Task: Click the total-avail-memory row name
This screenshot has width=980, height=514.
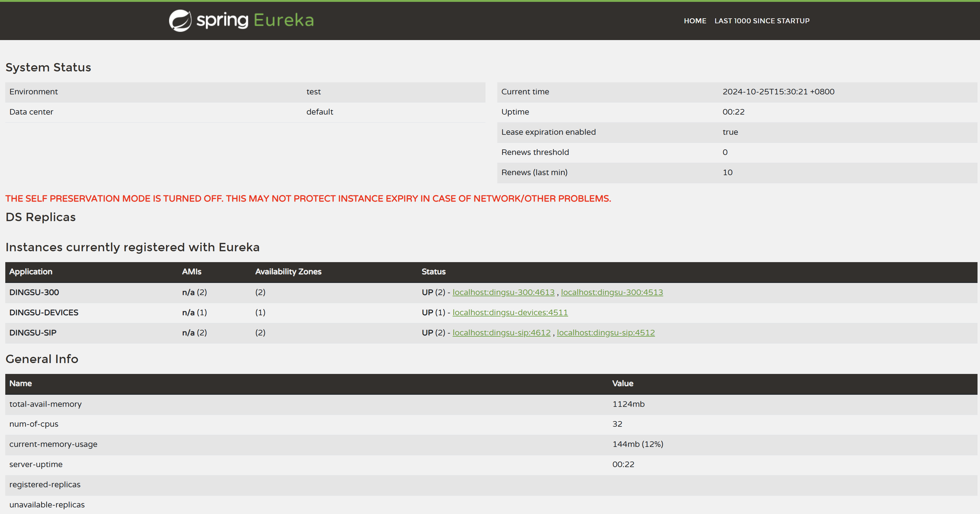Action: [45, 404]
